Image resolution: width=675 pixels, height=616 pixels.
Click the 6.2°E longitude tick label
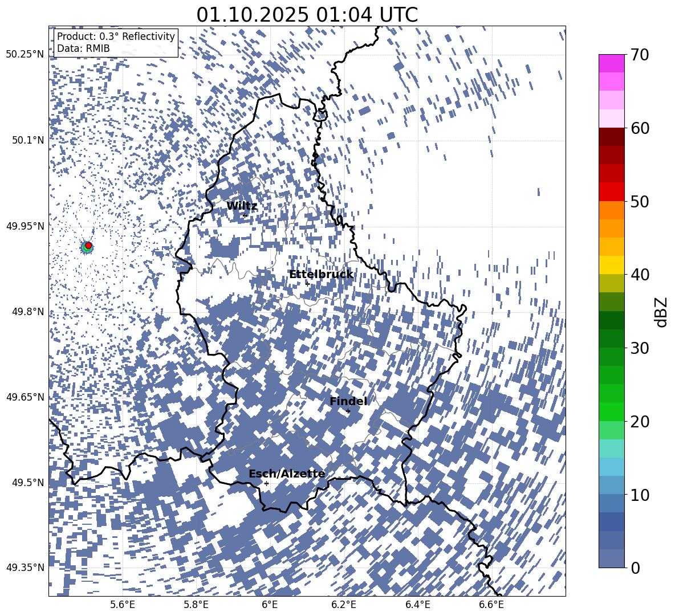[344, 605]
